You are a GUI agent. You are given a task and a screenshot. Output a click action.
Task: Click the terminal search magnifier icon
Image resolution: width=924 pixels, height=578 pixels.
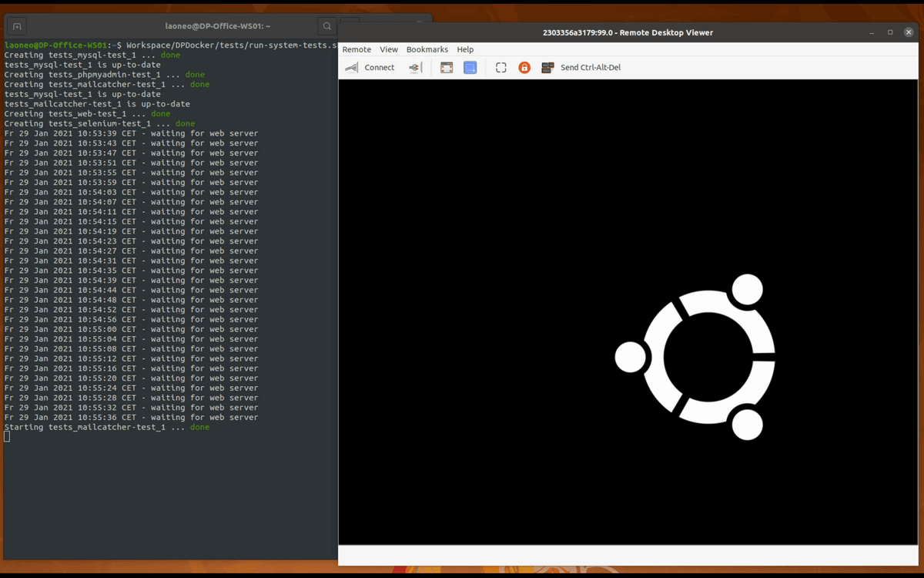click(327, 26)
